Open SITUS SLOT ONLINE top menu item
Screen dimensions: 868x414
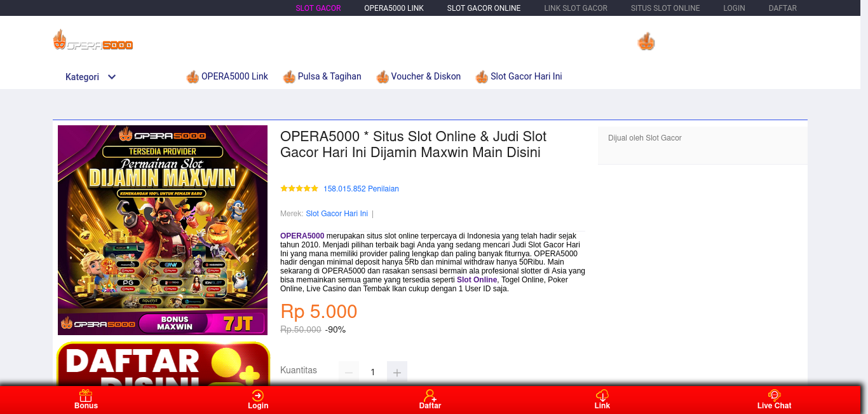[665, 8]
